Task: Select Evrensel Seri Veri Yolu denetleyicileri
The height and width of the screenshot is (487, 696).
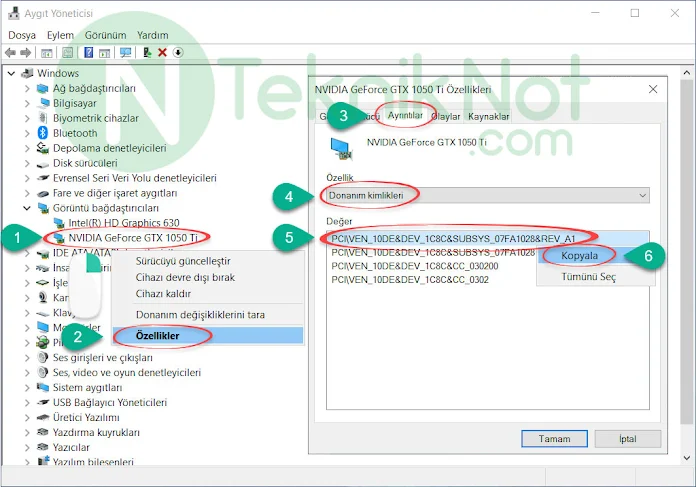Action: coord(134,178)
